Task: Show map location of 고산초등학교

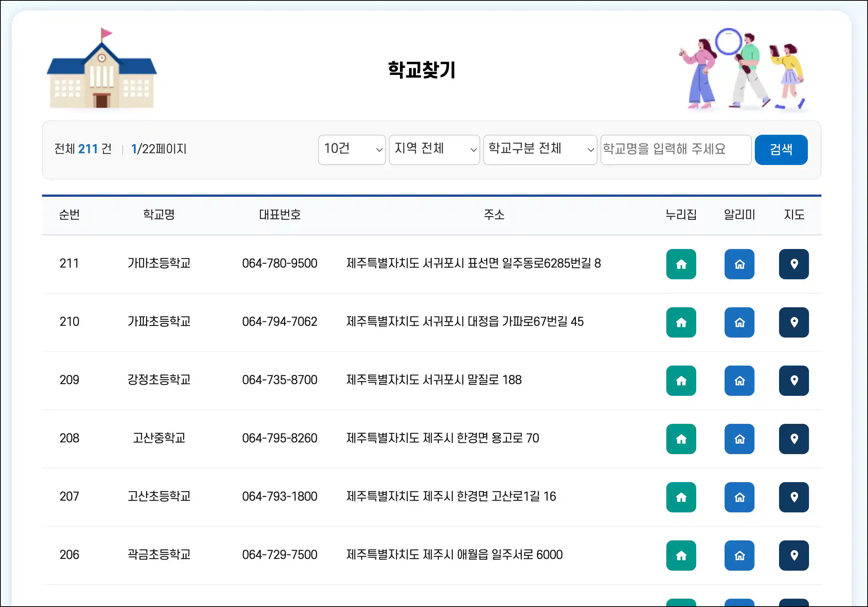Action: 794,497
